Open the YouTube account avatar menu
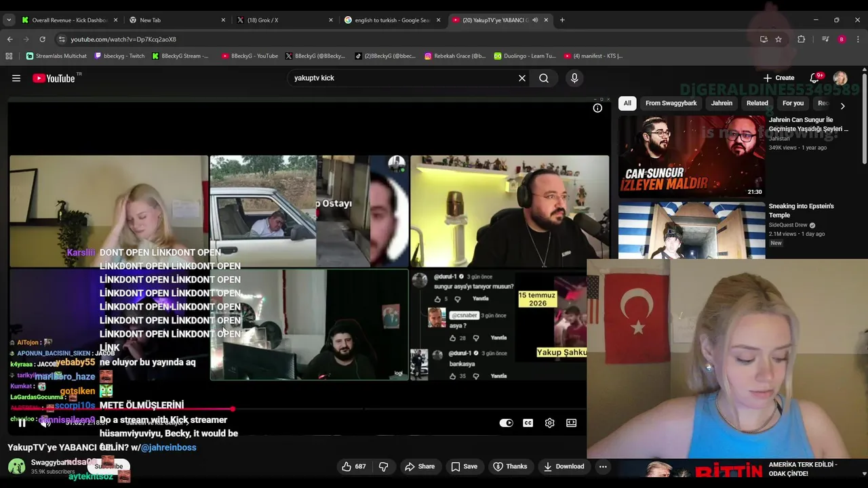This screenshot has width=868, height=488. (x=840, y=78)
